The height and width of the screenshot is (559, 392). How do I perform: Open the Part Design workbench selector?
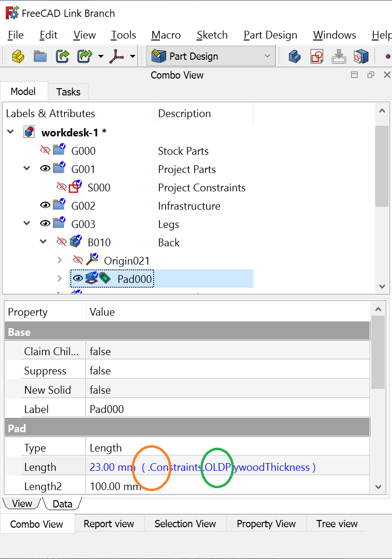click(210, 56)
